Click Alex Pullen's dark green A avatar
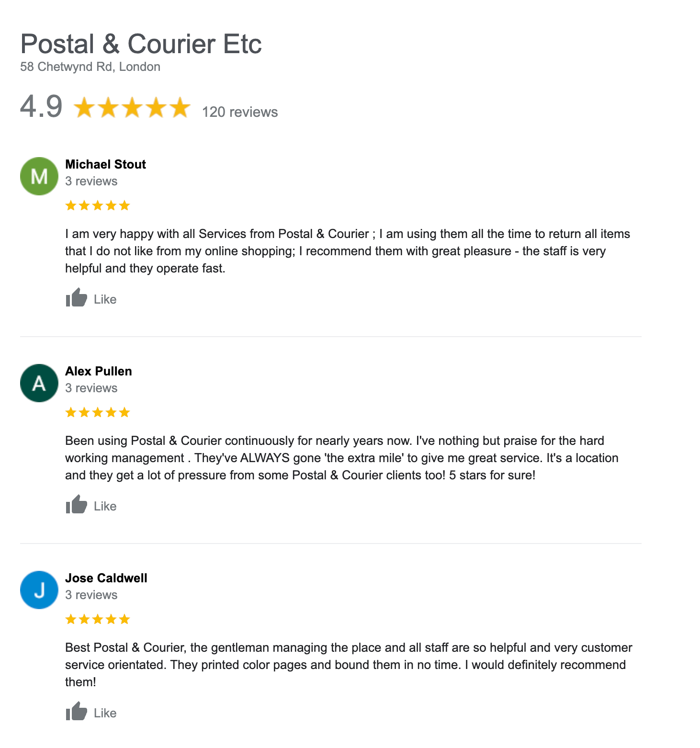The image size is (700, 748). tap(39, 383)
